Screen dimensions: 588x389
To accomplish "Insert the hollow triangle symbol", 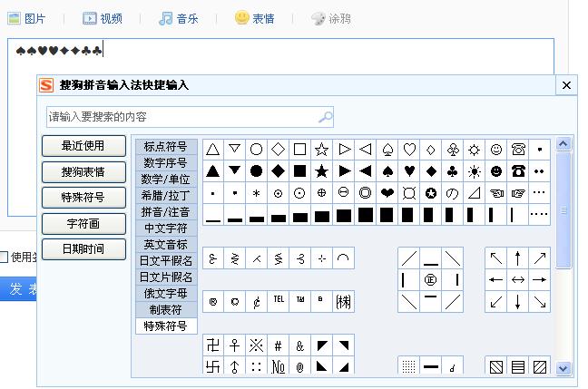I will 213,150.
